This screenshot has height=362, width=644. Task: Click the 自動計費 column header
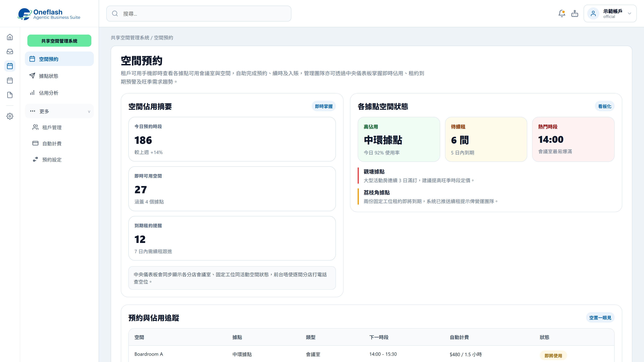point(459,337)
